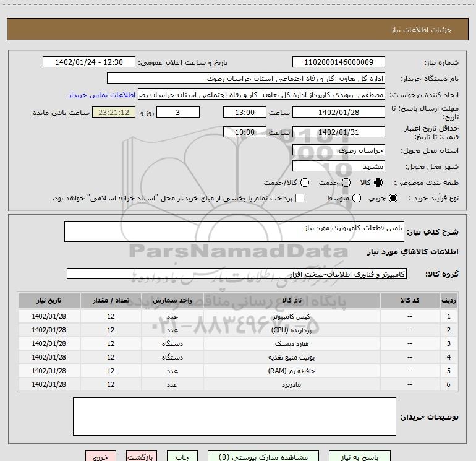Click date 1402/01/28 in پردازنده (CPU) row

tap(49, 330)
